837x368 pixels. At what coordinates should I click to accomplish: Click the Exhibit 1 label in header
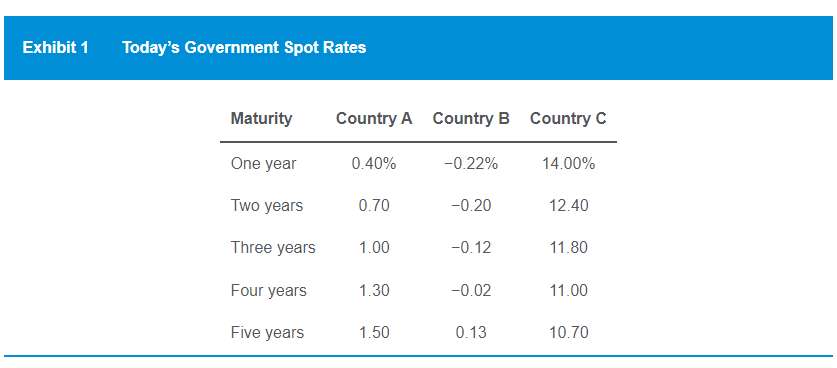pos(56,48)
